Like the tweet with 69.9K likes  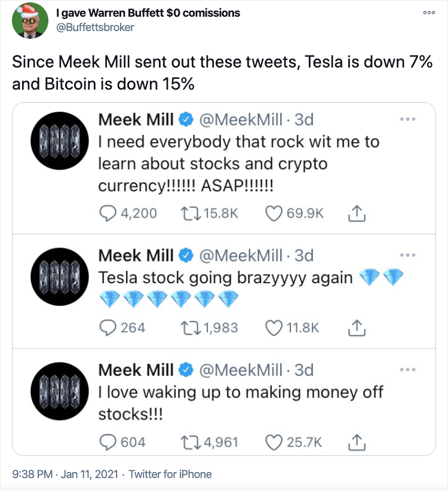tap(274, 213)
